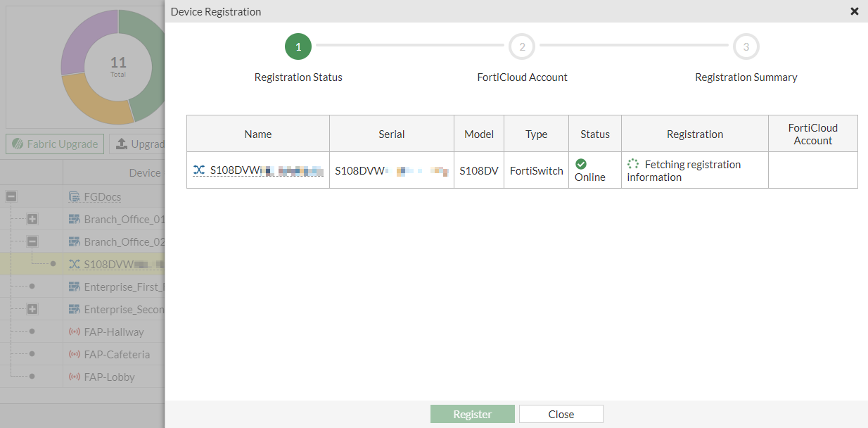This screenshot has width=868, height=428.
Task: Expand the Enterprise_Second tree node
Action: pyautogui.click(x=32, y=309)
